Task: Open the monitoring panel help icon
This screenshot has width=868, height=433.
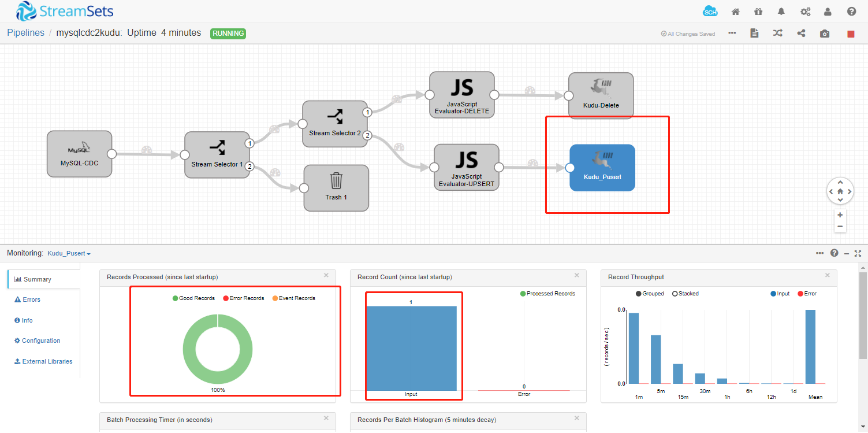Action: 834,253
